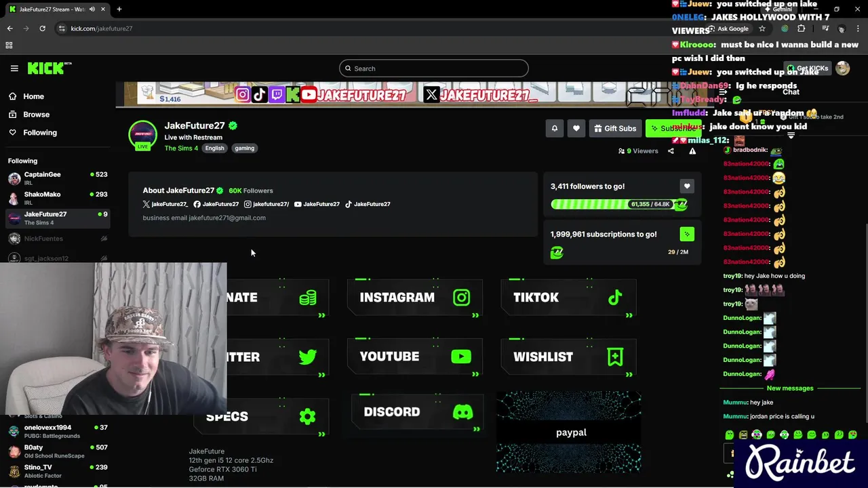Open the WISHLIST channel panel

click(568, 357)
